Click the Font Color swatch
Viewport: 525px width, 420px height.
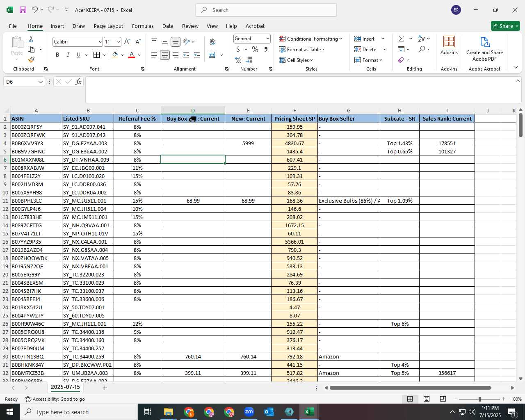(132, 55)
